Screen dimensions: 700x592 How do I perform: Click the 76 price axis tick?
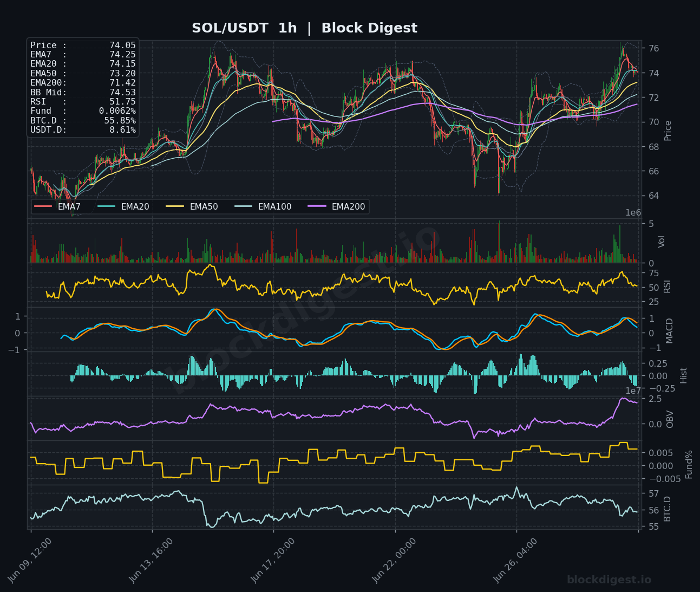click(x=653, y=49)
